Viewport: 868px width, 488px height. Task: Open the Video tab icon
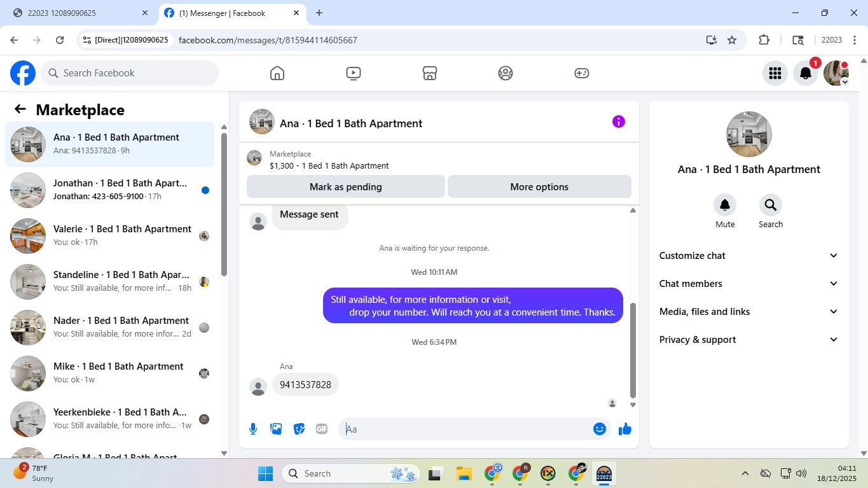pos(354,73)
